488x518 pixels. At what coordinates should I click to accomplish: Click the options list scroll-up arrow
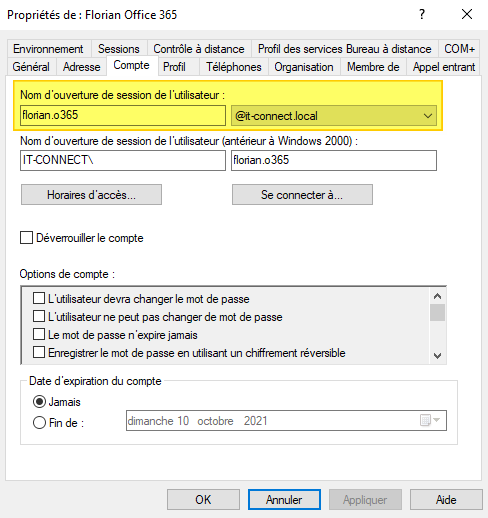[x=438, y=296]
